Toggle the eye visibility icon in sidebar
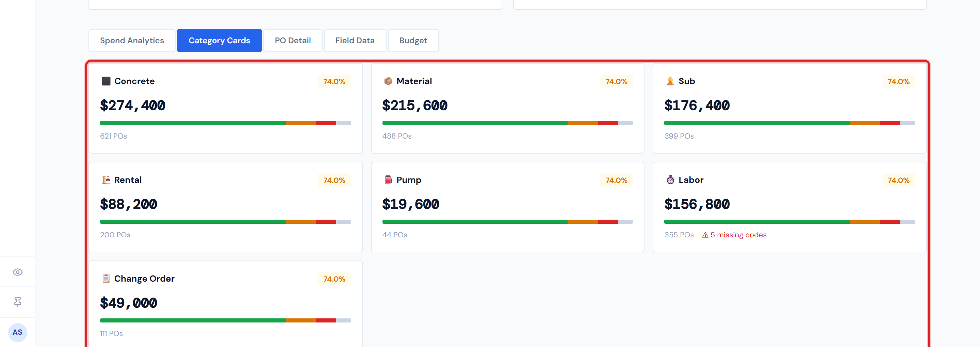 (17, 272)
